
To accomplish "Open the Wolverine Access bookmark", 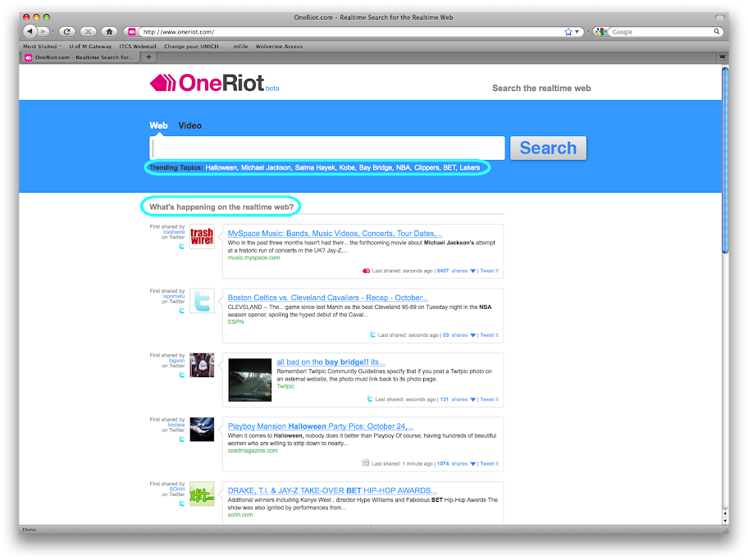I will [279, 46].
